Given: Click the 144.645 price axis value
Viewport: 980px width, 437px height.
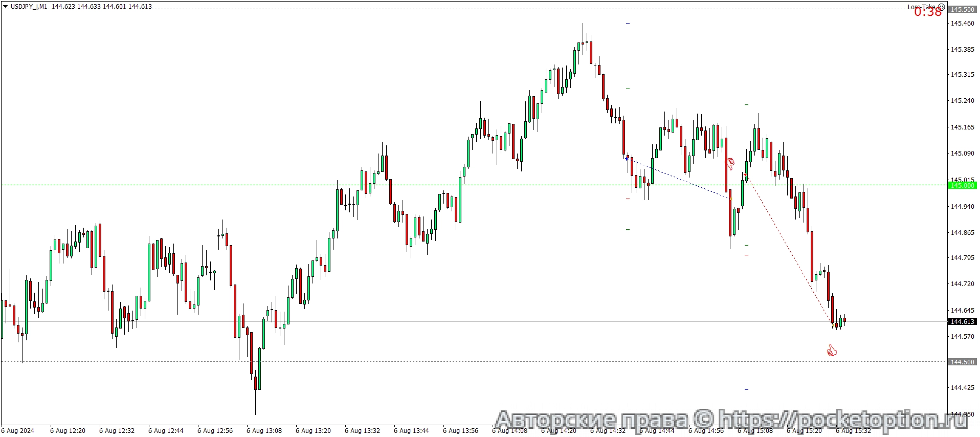Looking at the screenshot, I should coord(962,310).
